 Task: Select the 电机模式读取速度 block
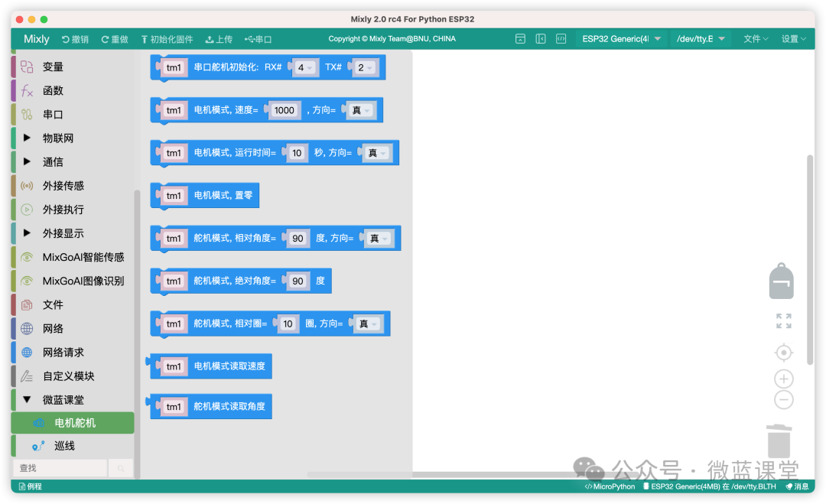(x=210, y=366)
